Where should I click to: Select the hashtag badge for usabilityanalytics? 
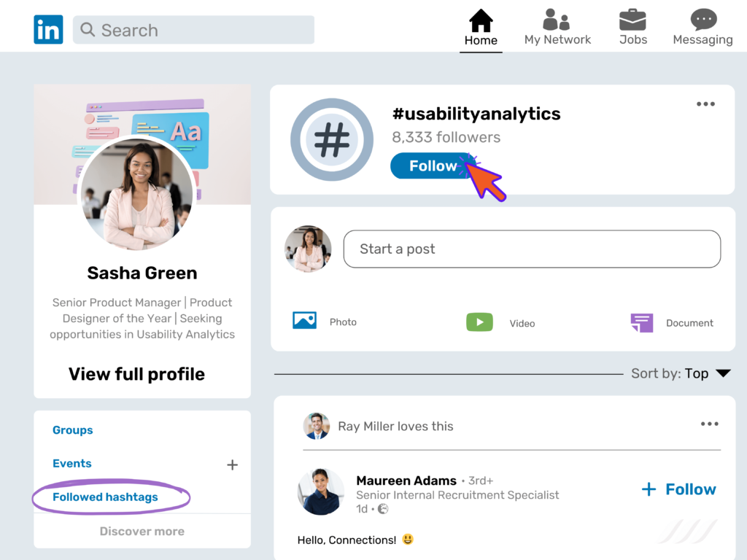click(332, 139)
